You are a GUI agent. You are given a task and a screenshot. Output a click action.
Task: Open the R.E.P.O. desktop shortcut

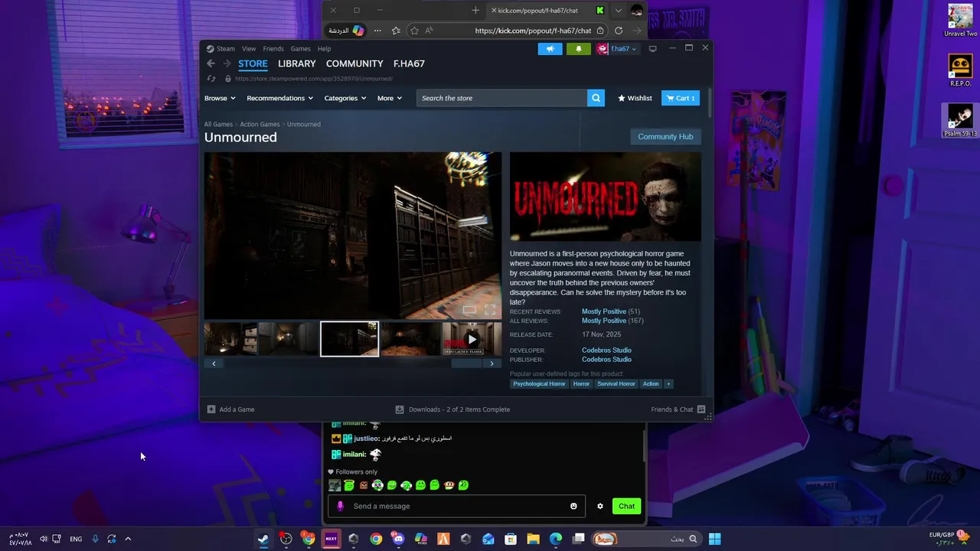click(x=960, y=70)
